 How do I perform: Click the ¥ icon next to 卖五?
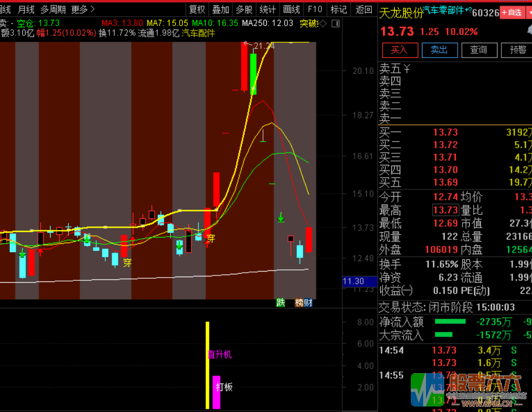(x=407, y=68)
